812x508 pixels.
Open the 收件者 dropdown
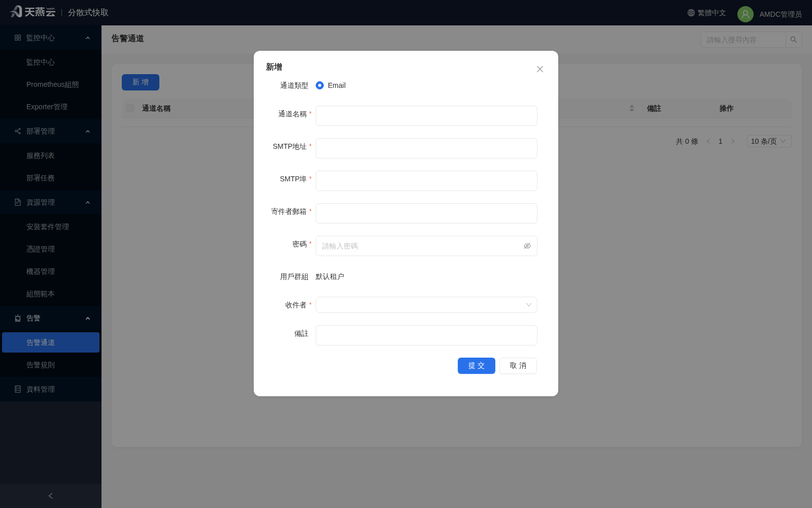426,305
